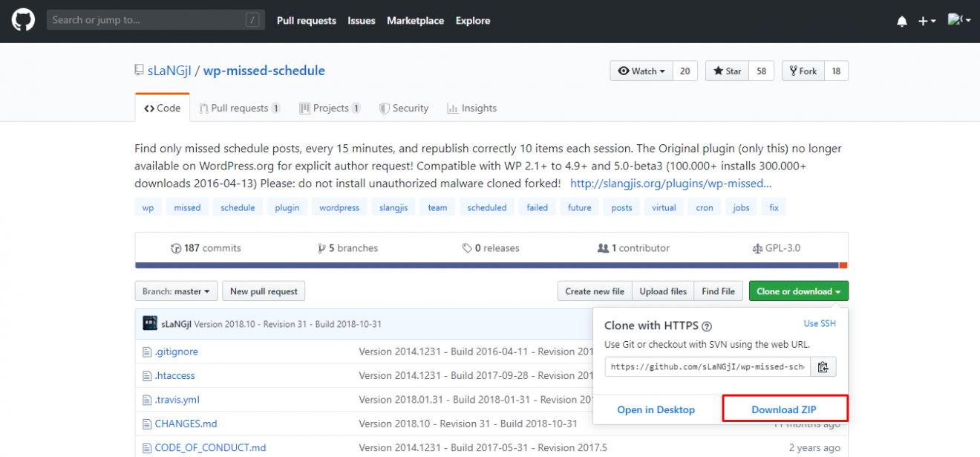
Task: Open the CODE_OF_CONDUCT.md file
Action: [210, 447]
